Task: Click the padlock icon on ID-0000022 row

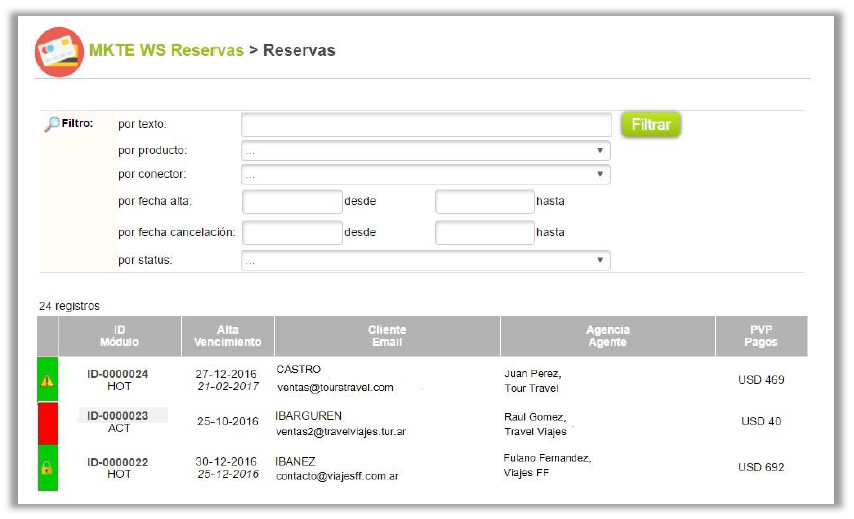Action: coord(47,468)
